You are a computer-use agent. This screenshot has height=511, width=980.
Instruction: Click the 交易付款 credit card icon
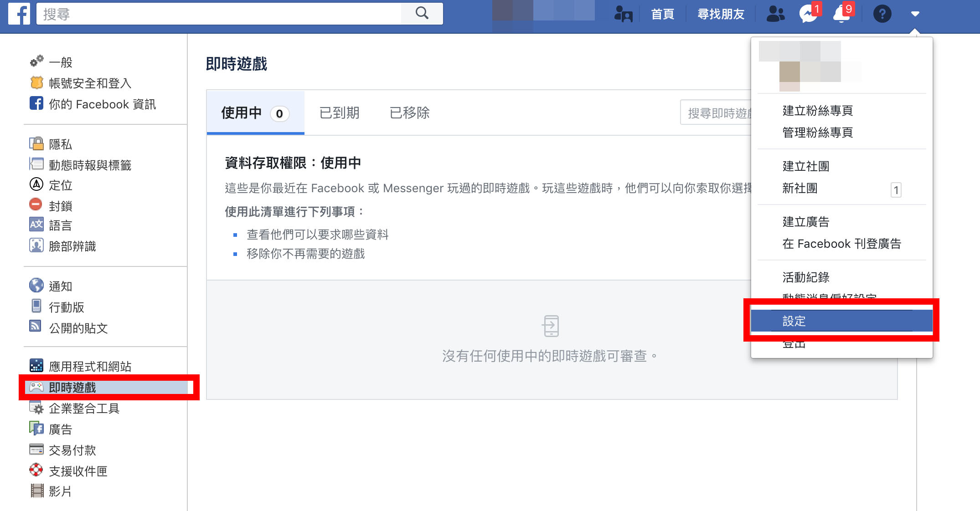[36, 449]
